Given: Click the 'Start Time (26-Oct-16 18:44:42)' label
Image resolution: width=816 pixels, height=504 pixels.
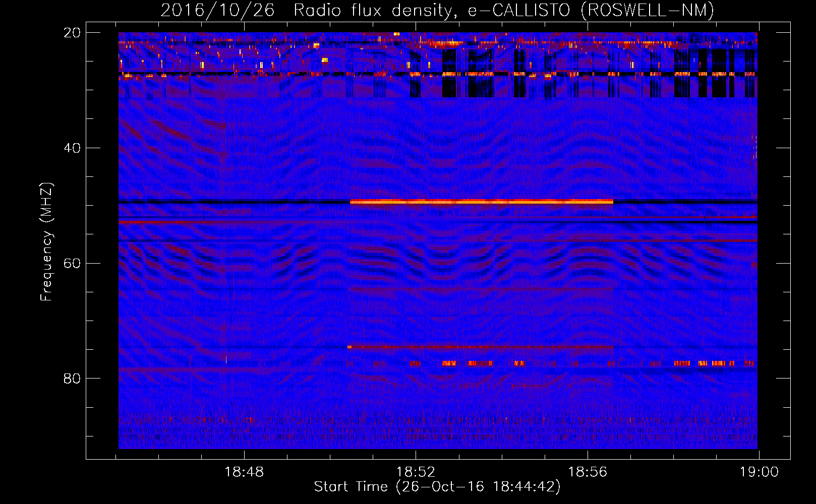Looking at the screenshot, I should (437, 487).
